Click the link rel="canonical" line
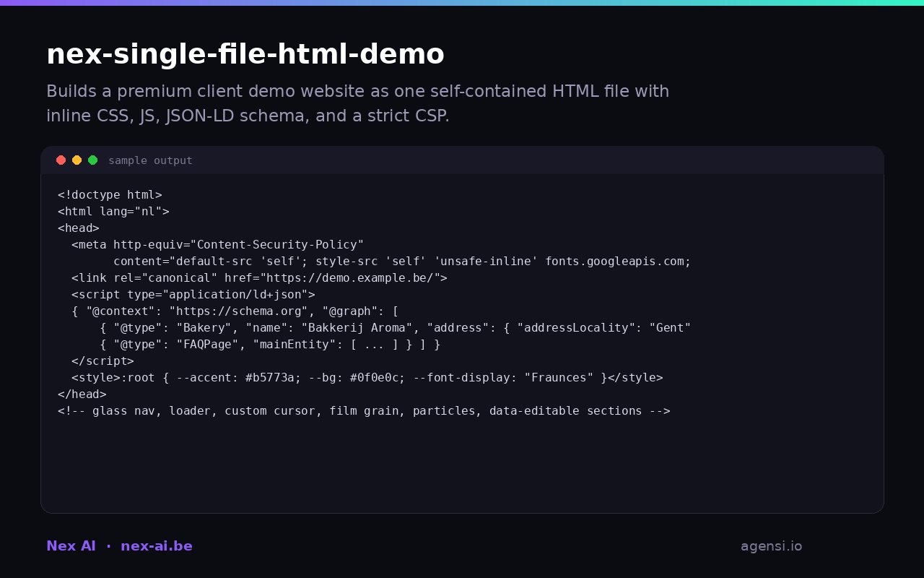Viewport: 924px width, 578px height. [259, 278]
